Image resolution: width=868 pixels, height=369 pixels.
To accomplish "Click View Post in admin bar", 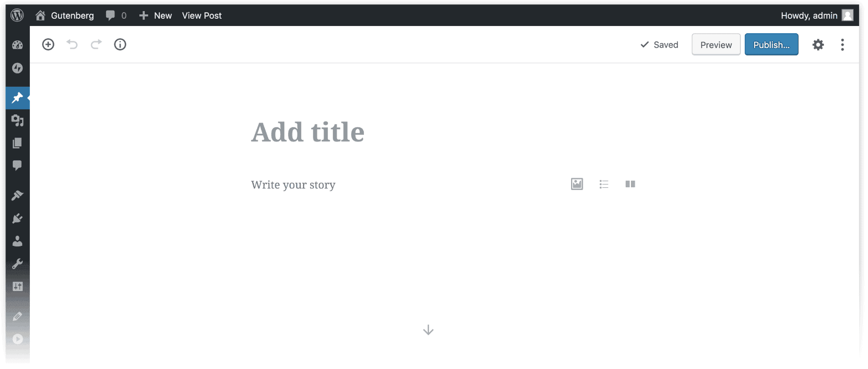I will (202, 15).
